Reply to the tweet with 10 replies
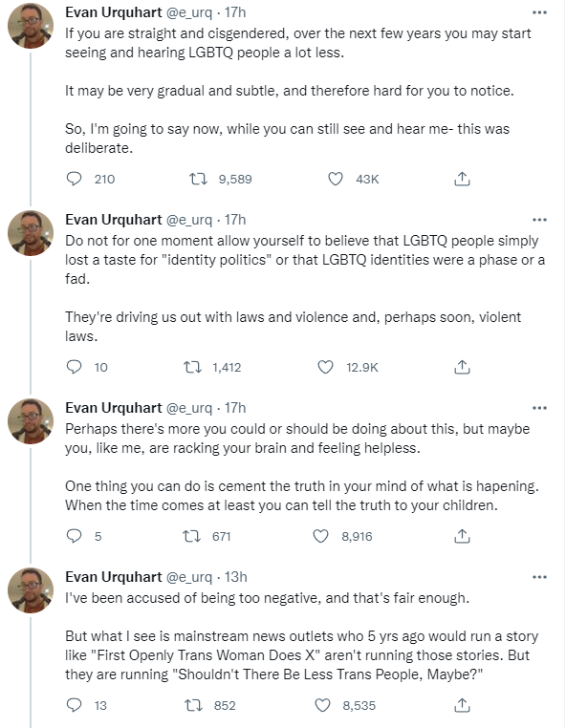Screen dimensions: 566x728 75,367
